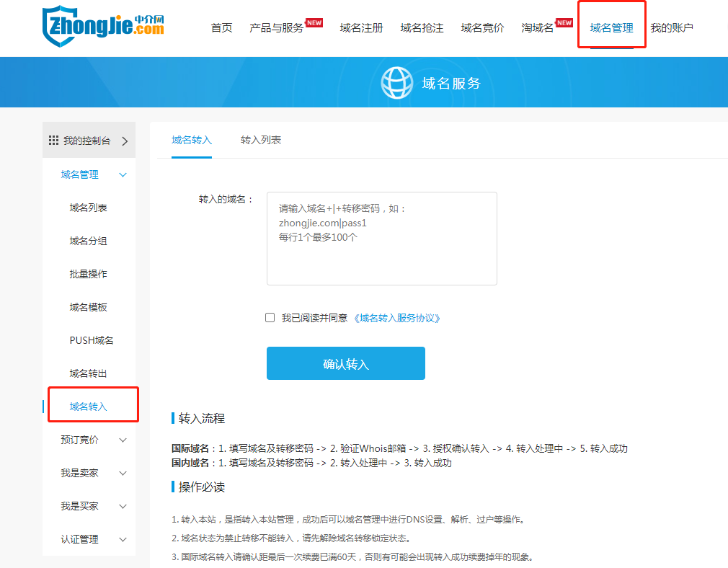The height and width of the screenshot is (568, 728).
Task: Click the grid icon beside 我的控制台
Action: 53,141
